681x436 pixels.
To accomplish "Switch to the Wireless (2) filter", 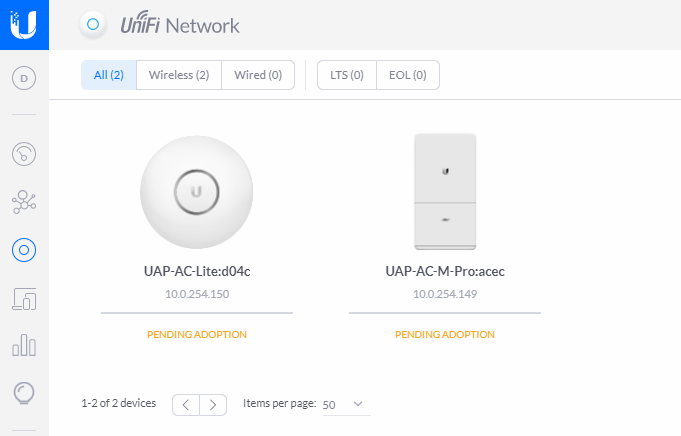I will [x=179, y=75].
